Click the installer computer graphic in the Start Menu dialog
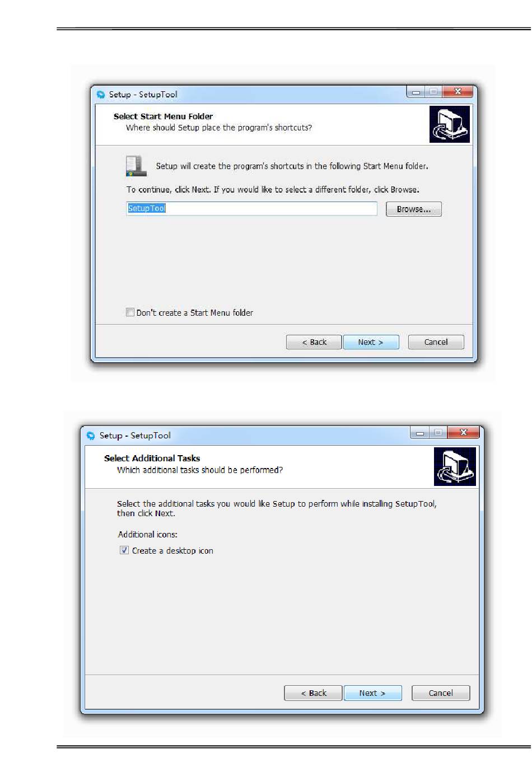The image size is (532, 772). tap(450, 124)
